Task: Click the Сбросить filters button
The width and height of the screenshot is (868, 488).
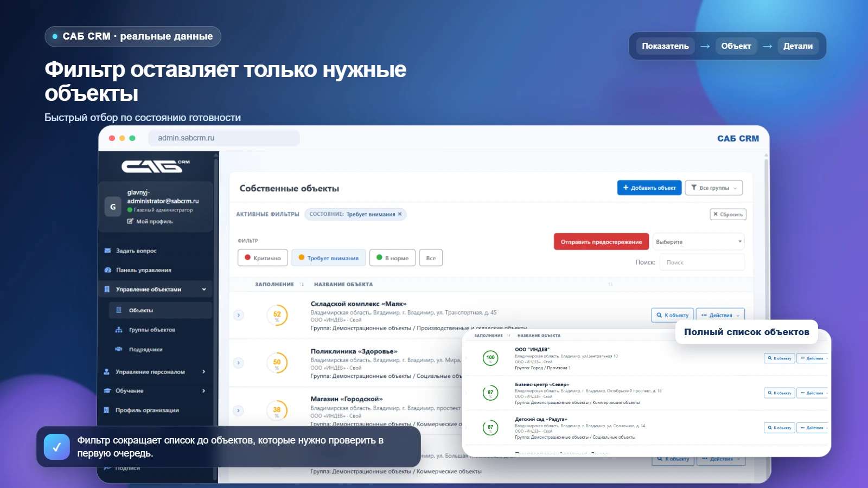Action: pos(728,214)
